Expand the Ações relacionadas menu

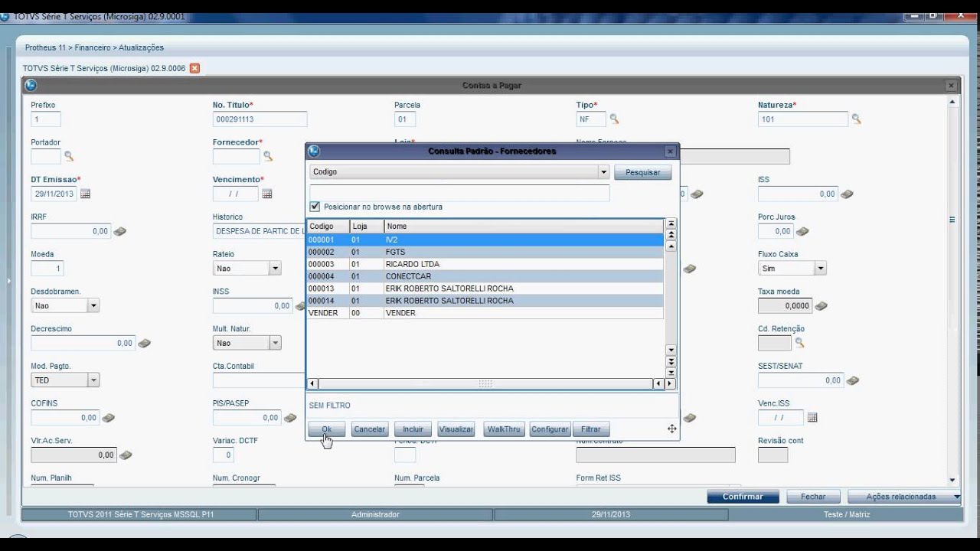pyautogui.click(x=904, y=497)
